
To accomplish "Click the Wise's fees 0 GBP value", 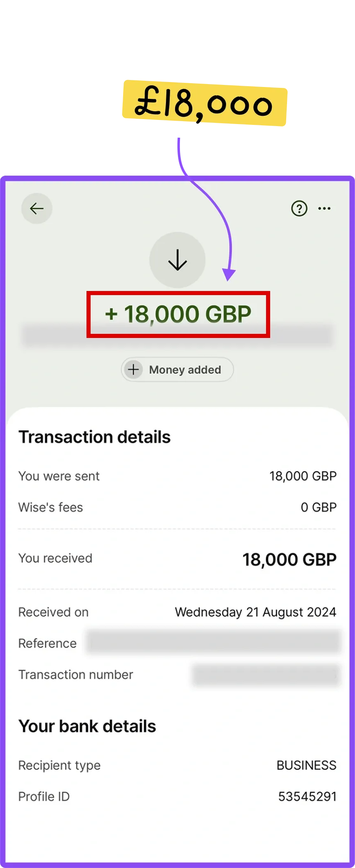I will [318, 507].
